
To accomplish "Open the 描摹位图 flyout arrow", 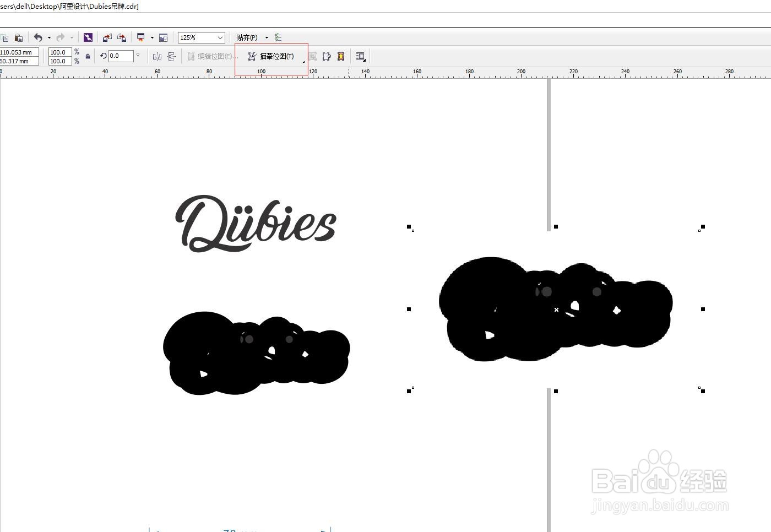I will tap(303, 62).
